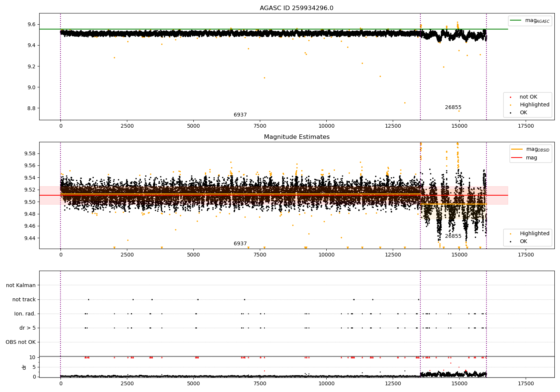Viewport: 560px width, 392px height.
Task: Click the "Ion. rad." axis label
Action: point(25,314)
